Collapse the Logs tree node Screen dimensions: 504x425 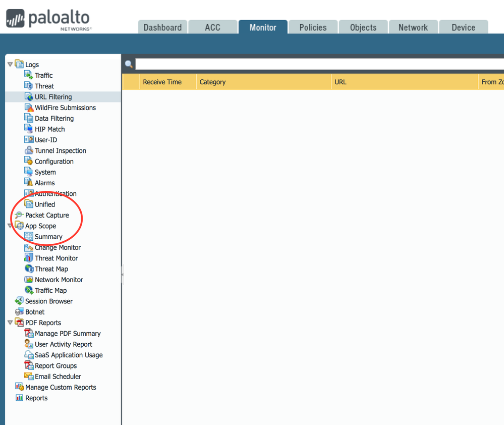(x=10, y=65)
